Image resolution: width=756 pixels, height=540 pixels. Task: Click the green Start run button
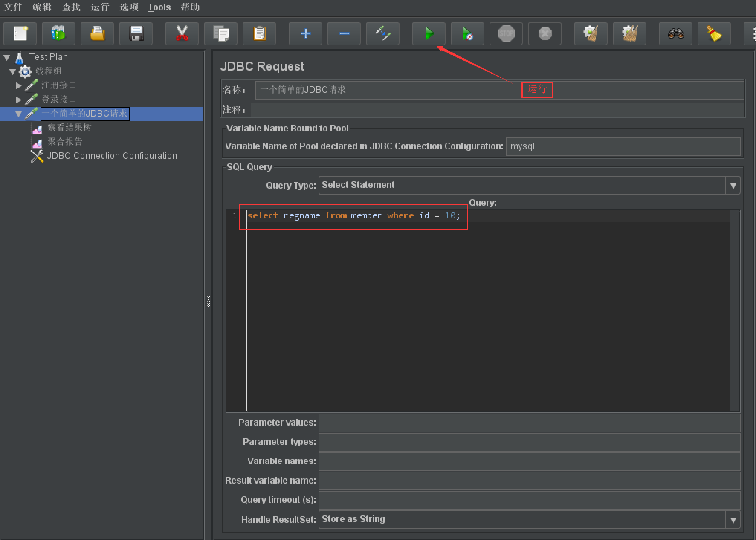[x=429, y=34]
